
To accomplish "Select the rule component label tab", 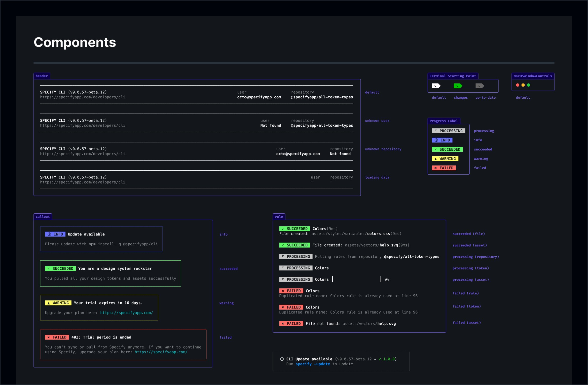I will (x=279, y=217).
